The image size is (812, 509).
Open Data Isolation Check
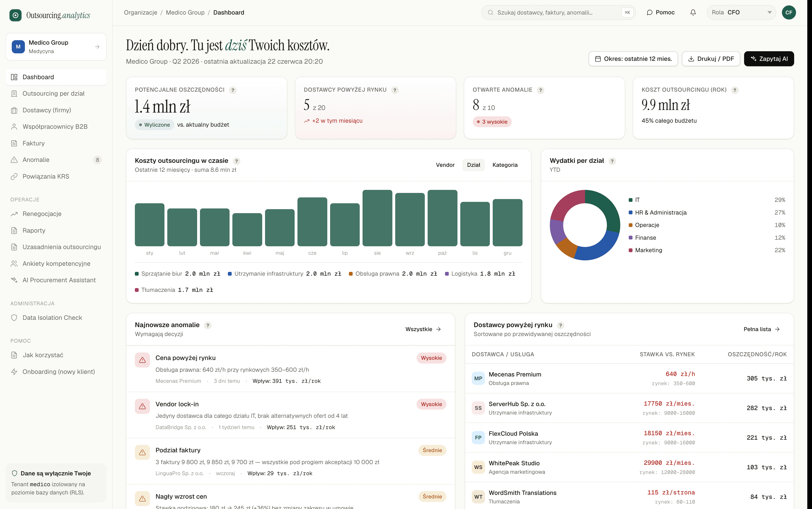tap(56, 318)
